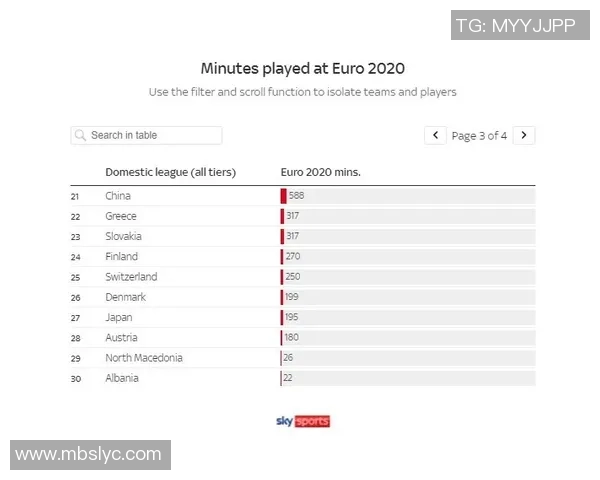Select the Austria row

121,338
